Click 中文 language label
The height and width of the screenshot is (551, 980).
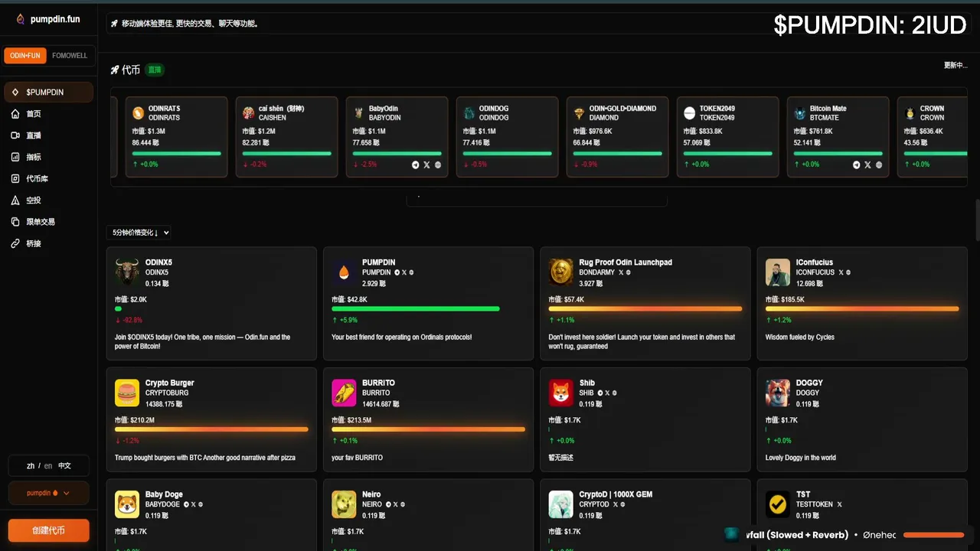pyautogui.click(x=64, y=465)
